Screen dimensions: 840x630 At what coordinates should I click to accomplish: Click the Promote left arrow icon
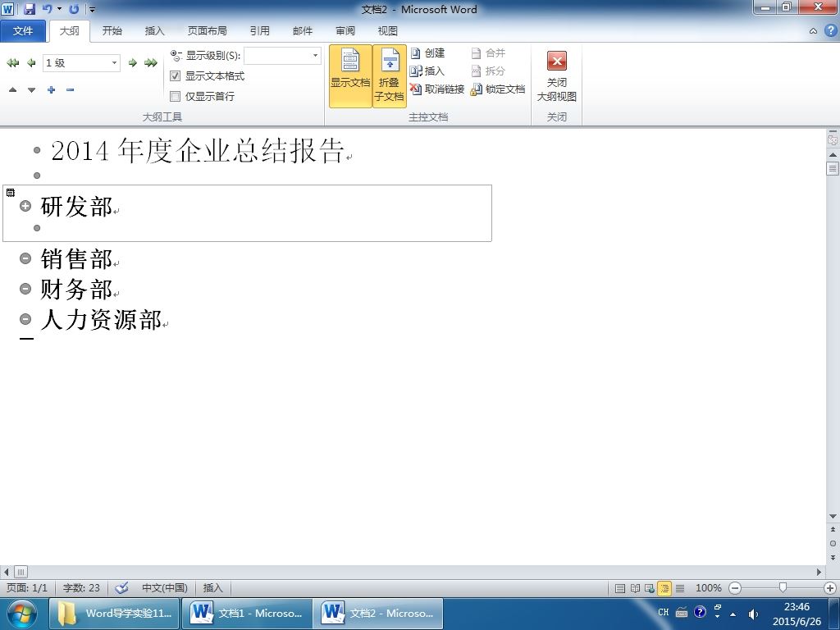click(x=32, y=63)
